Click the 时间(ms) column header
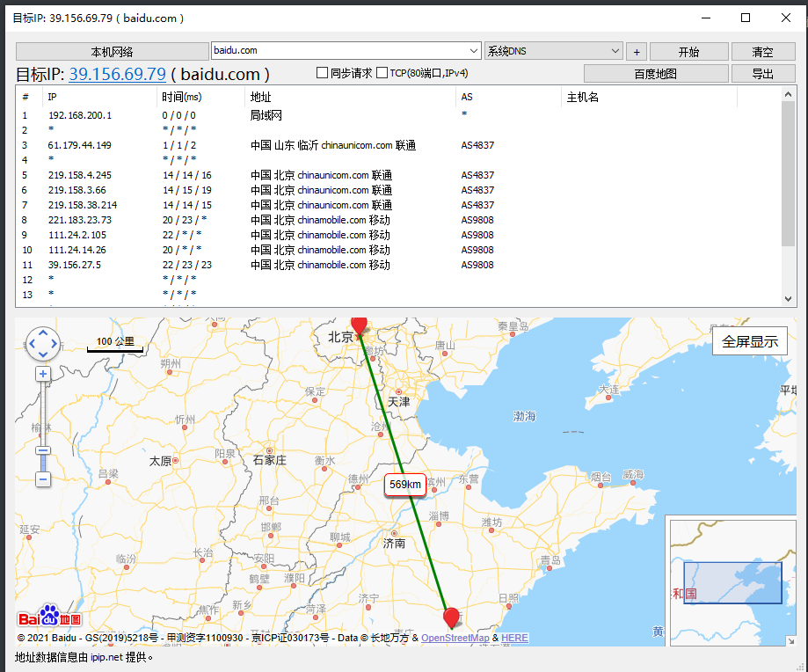Image resolution: width=808 pixels, height=672 pixels. pos(181,97)
